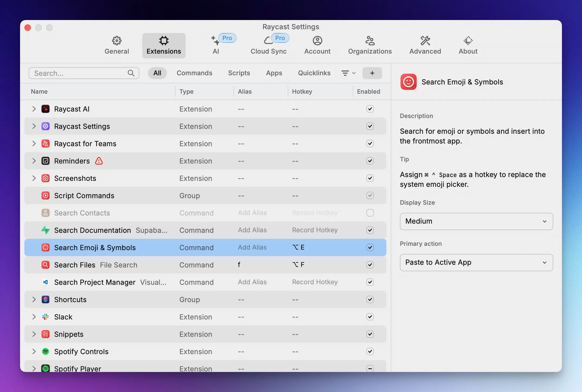
Task: Expand the Shortcuts group
Action: [x=34, y=299]
